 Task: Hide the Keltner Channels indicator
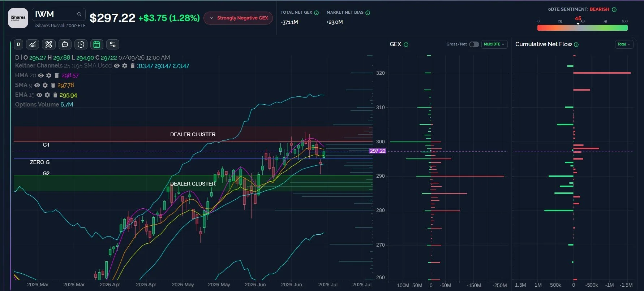(x=117, y=66)
